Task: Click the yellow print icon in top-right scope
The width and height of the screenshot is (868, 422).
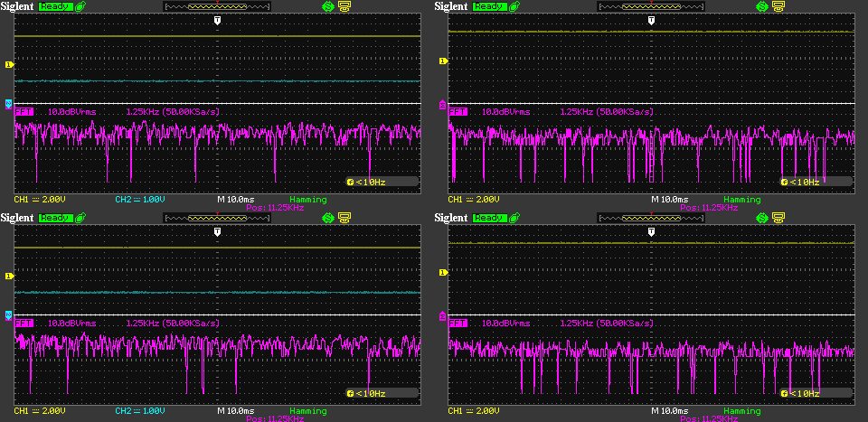Action: (778, 6)
